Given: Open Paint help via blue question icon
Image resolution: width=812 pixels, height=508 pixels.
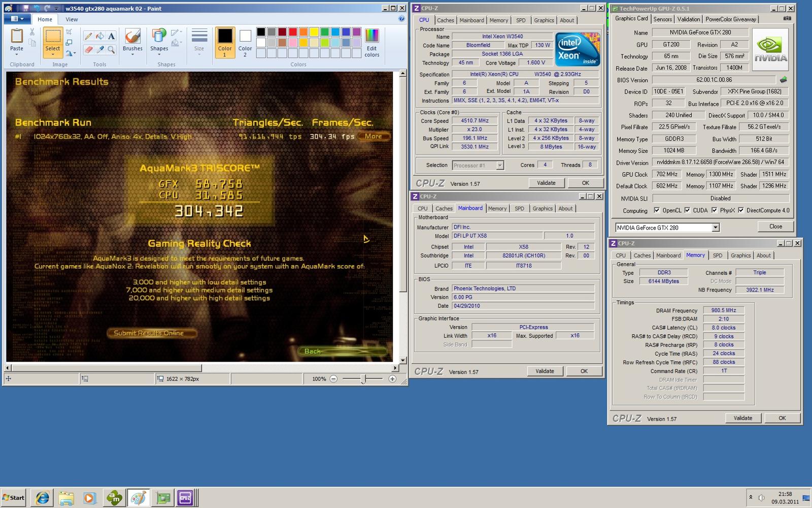Looking at the screenshot, I should point(401,19).
